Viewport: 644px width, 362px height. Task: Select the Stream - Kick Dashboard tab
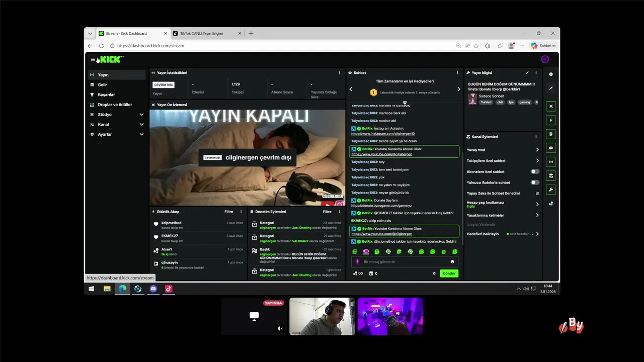pos(133,34)
